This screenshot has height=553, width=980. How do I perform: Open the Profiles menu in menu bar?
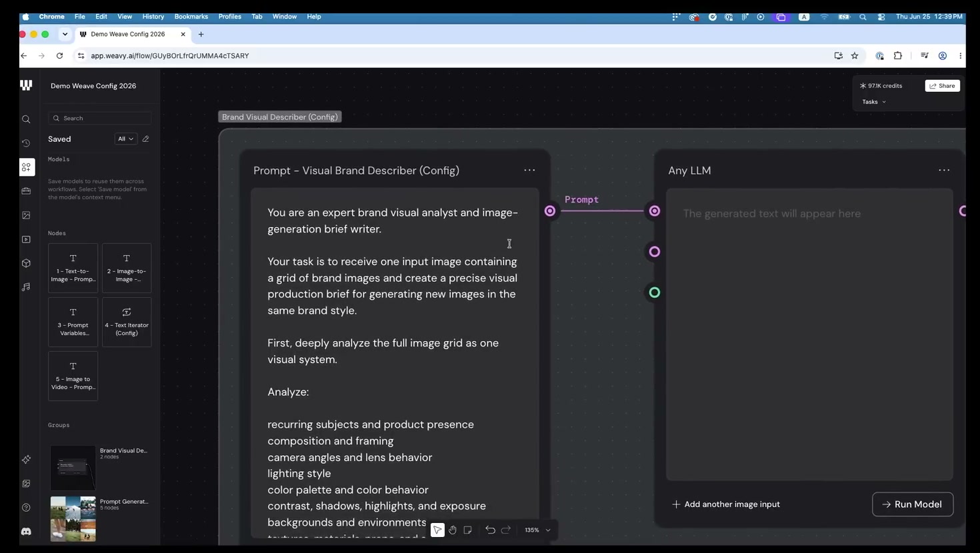pos(230,17)
